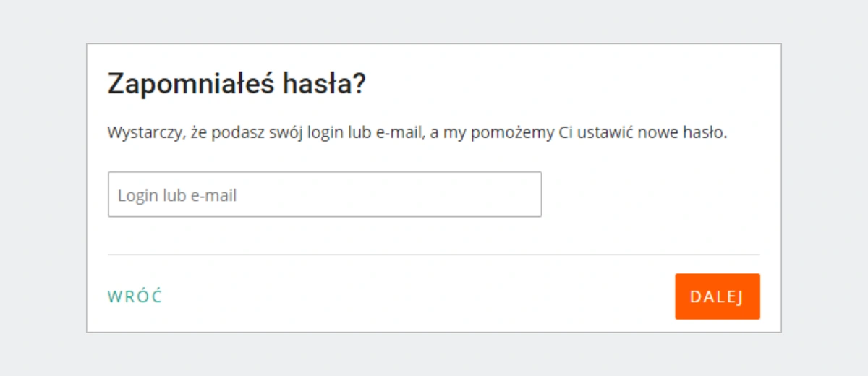The width and height of the screenshot is (868, 376).
Task: Continue to next step with DALEJ
Action: point(718,296)
